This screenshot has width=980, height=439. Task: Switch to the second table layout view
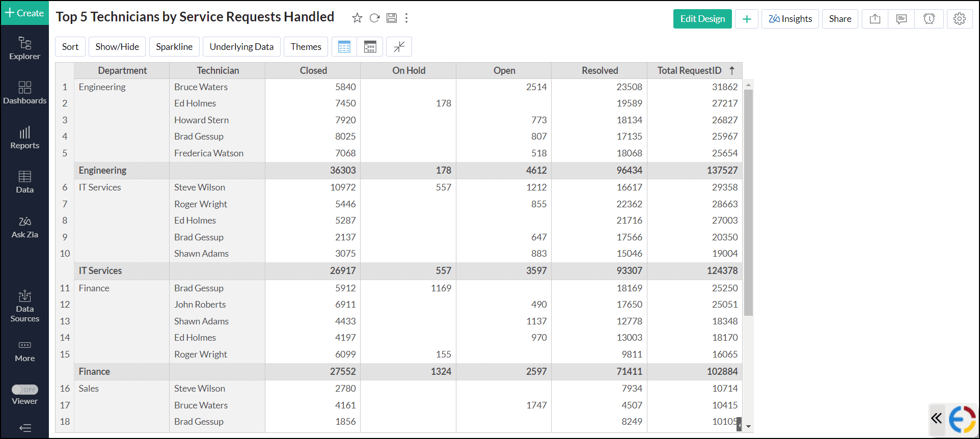click(370, 47)
